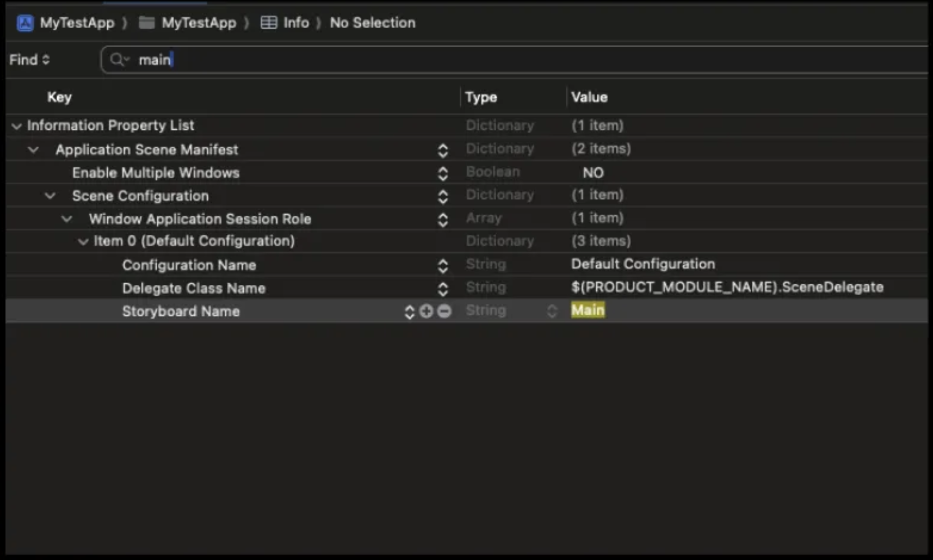Viewport: 933px width, 560px height.
Task: Open key stepper for Configuration Name
Action: pyautogui.click(x=443, y=266)
